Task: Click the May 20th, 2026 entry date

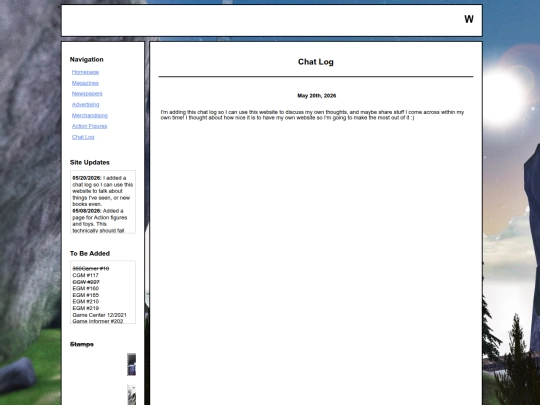Action: click(316, 96)
